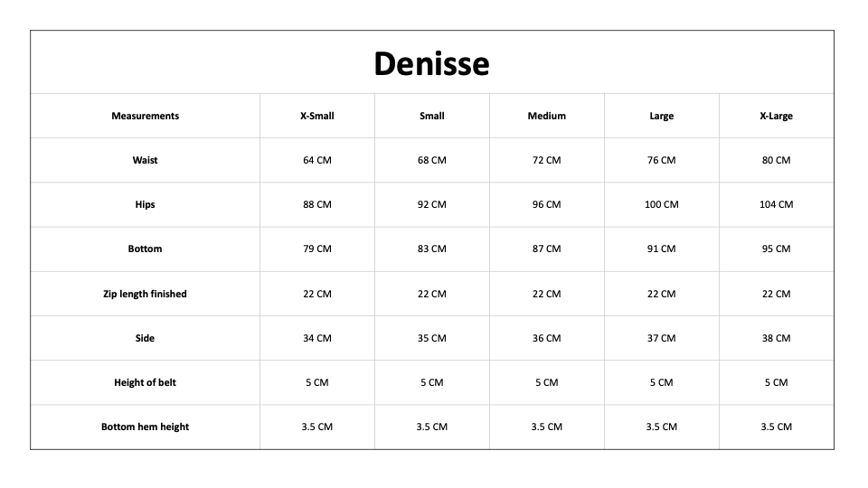This screenshot has height=488, width=868.
Task: Click the X-Large size header
Action: [x=776, y=116]
